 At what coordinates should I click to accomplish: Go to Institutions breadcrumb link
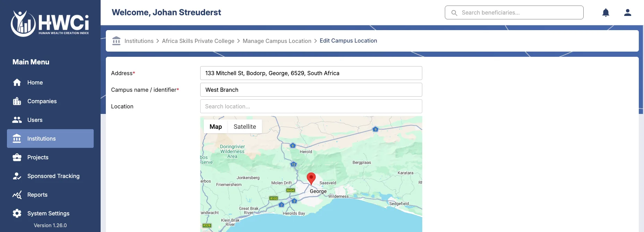tap(139, 41)
